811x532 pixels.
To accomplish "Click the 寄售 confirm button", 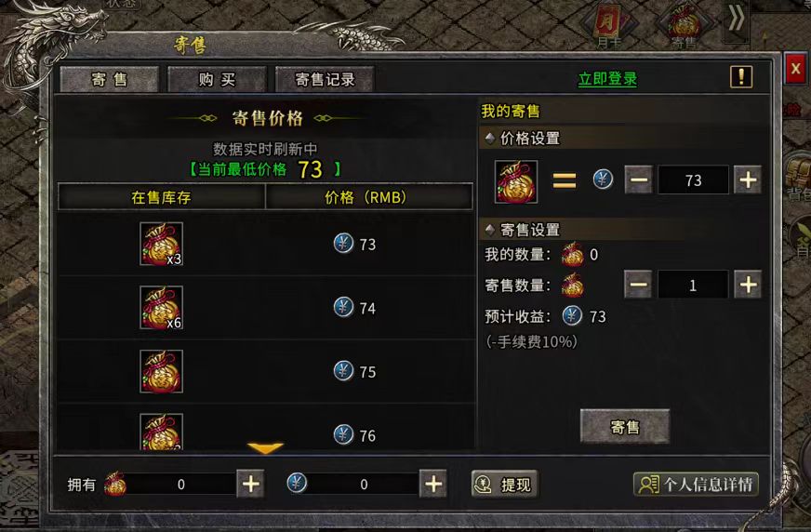I will pos(625,427).
